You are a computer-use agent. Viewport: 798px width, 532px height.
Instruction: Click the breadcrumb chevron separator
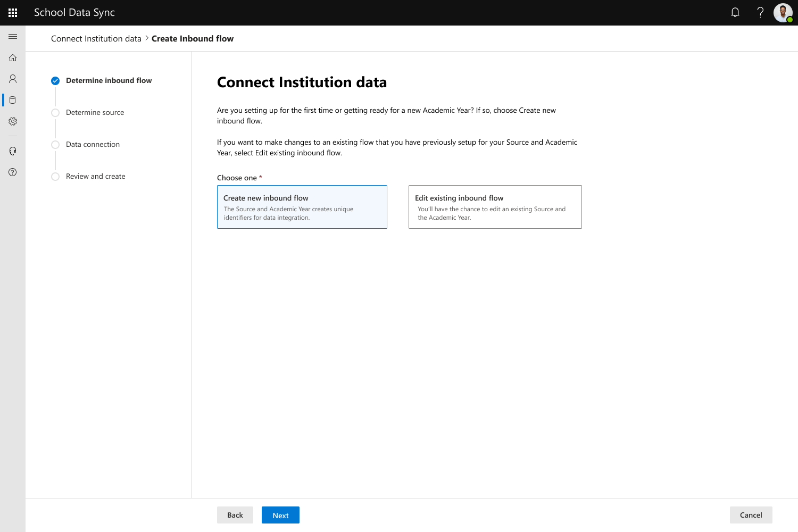pos(147,38)
